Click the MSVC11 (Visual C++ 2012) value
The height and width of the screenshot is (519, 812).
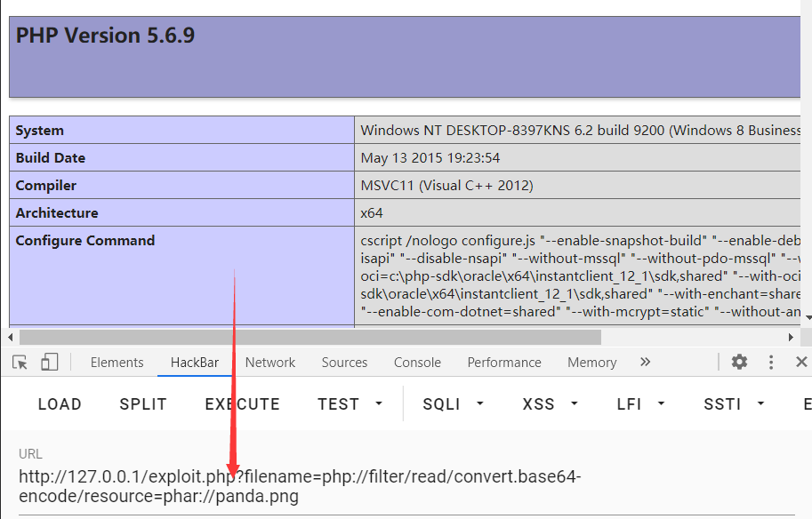(446, 185)
